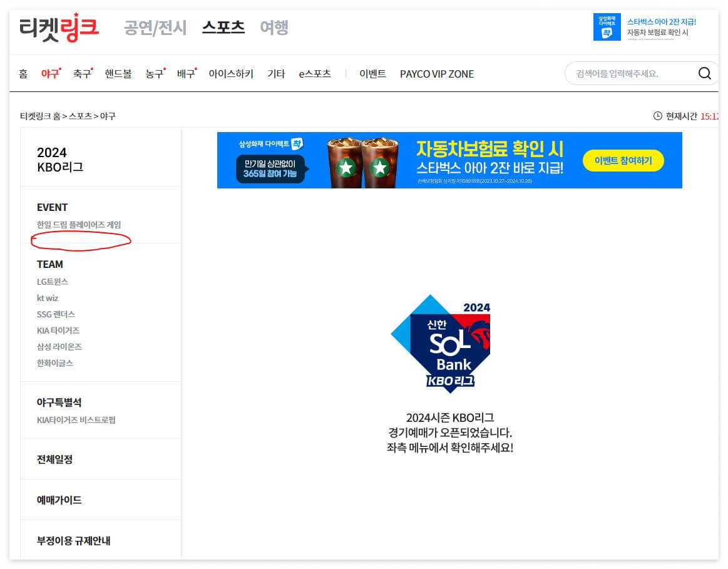Click the red-circled empty area under EVENT
The height and width of the screenshot is (569, 728).
pos(80,240)
